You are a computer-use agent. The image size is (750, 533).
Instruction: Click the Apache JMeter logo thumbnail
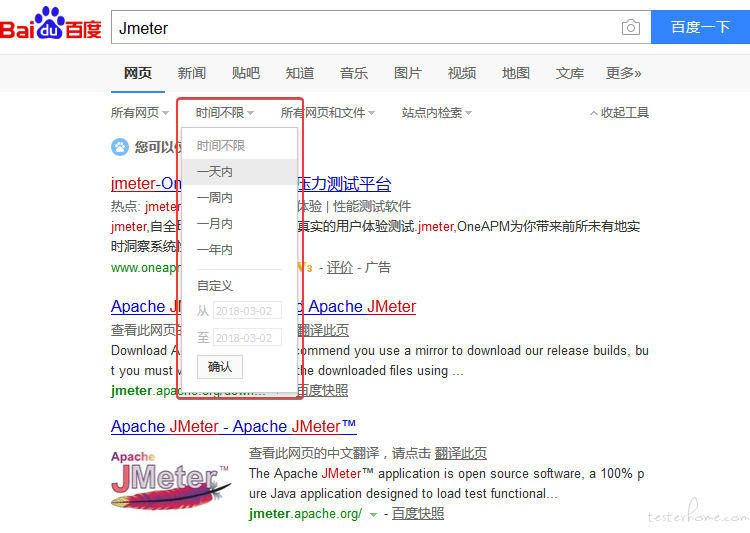[x=171, y=480]
